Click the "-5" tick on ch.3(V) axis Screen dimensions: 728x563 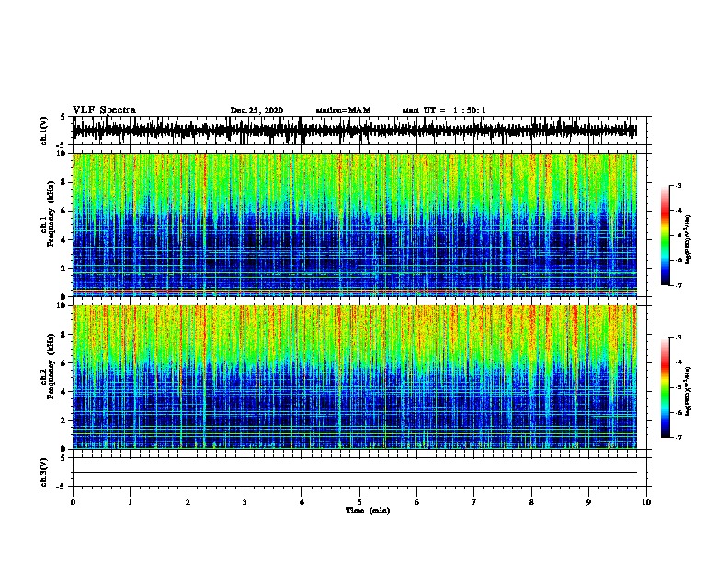62,487
